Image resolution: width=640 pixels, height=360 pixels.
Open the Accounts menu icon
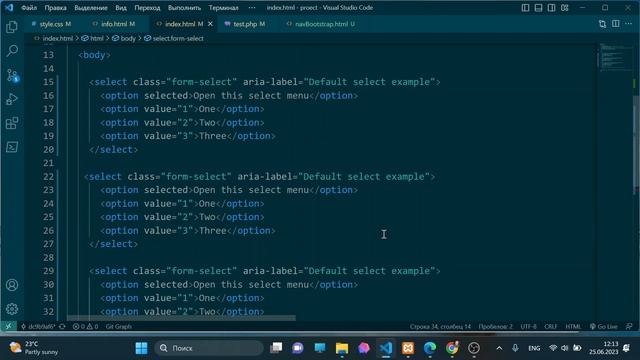pyautogui.click(x=12, y=285)
